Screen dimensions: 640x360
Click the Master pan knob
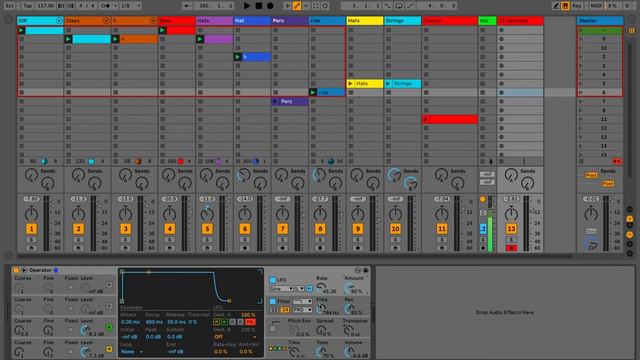(591, 214)
